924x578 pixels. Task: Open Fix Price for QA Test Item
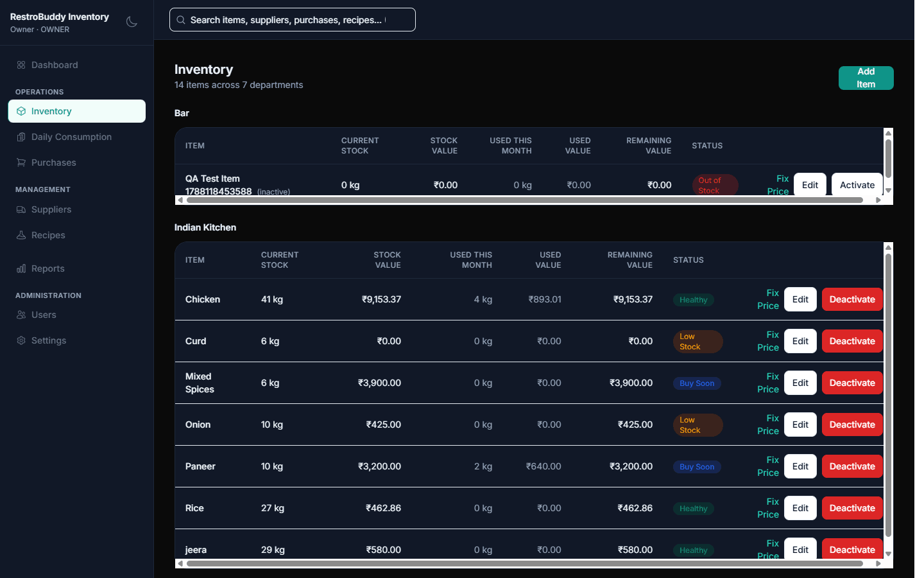click(778, 185)
